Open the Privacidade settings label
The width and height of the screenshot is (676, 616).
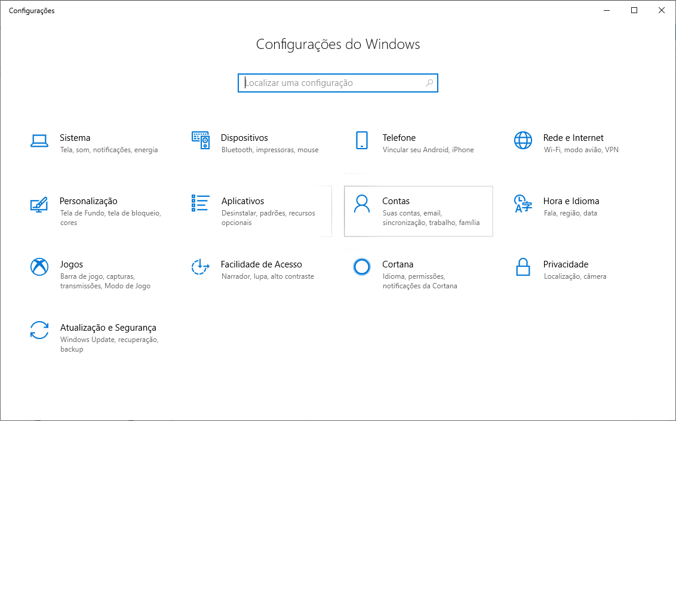click(x=566, y=264)
